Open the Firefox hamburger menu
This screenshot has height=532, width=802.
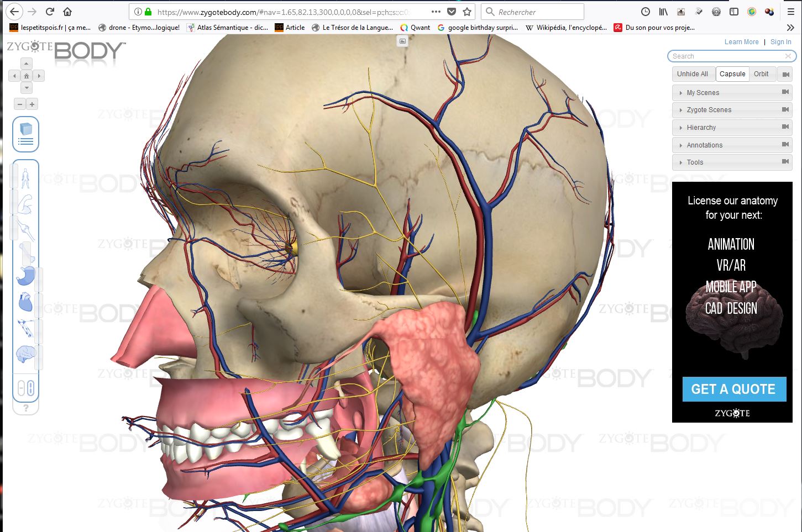click(790, 12)
